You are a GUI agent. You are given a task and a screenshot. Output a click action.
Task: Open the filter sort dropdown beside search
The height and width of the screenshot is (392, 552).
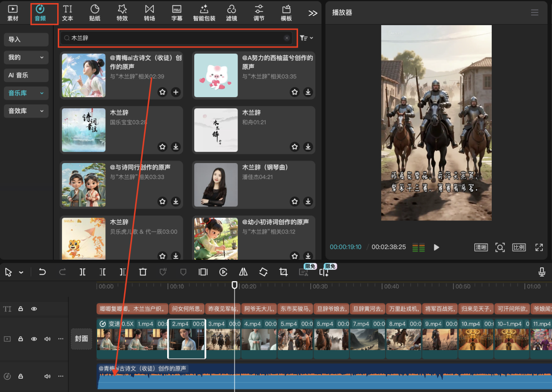(307, 38)
